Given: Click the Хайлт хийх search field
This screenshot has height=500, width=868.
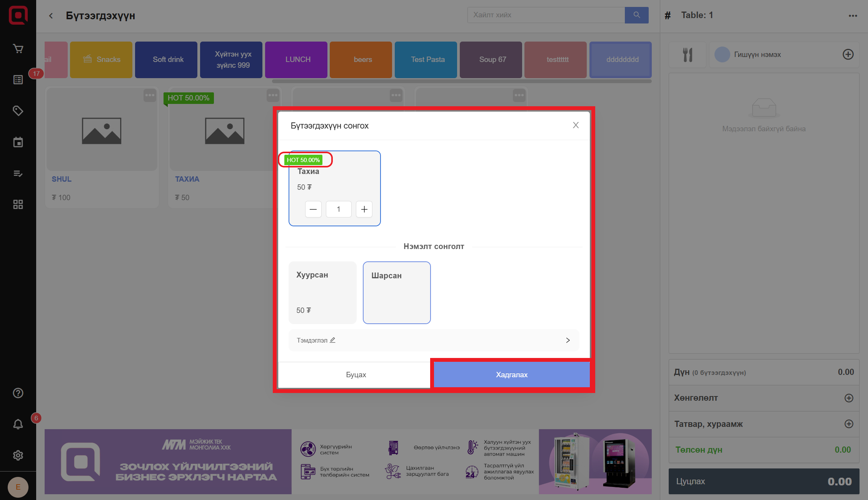Looking at the screenshot, I should [546, 15].
